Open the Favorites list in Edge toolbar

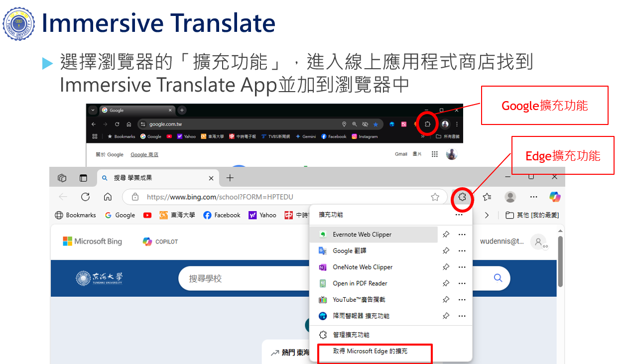tap(487, 197)
